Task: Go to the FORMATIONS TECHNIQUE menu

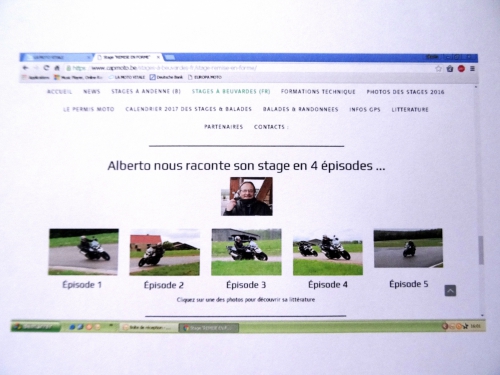Action: tap(318, 92)
